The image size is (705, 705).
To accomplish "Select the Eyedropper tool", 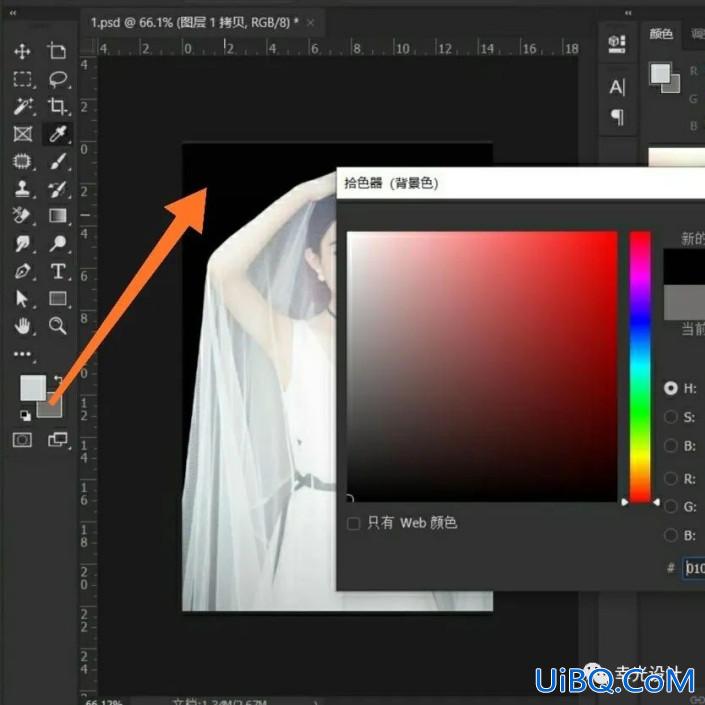I will click(58, 134).
